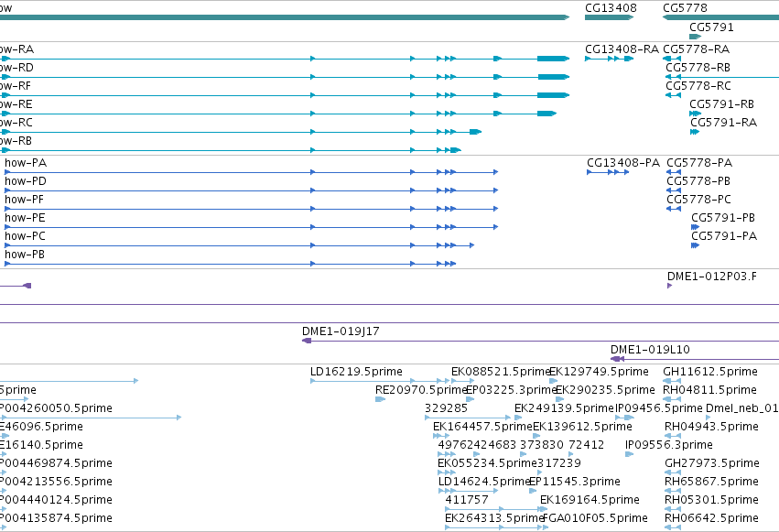Select the 411757 feature label
The width and height of the screenshot is (779, 532).
pos(467,500)
